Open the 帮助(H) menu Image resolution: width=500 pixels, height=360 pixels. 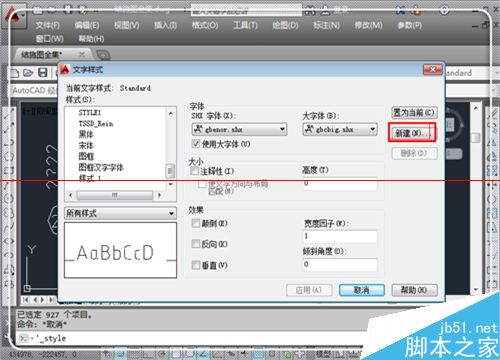pos(91,39)
